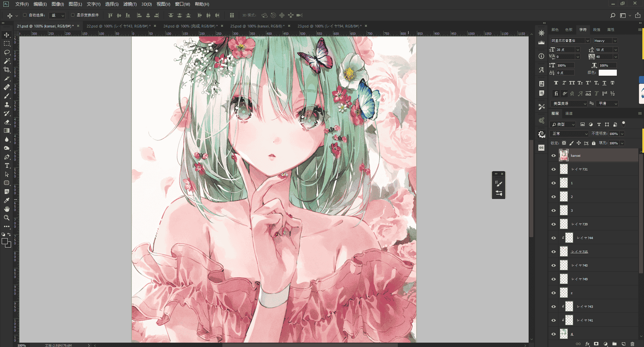Open the font family dropdown

coord(588,41)
